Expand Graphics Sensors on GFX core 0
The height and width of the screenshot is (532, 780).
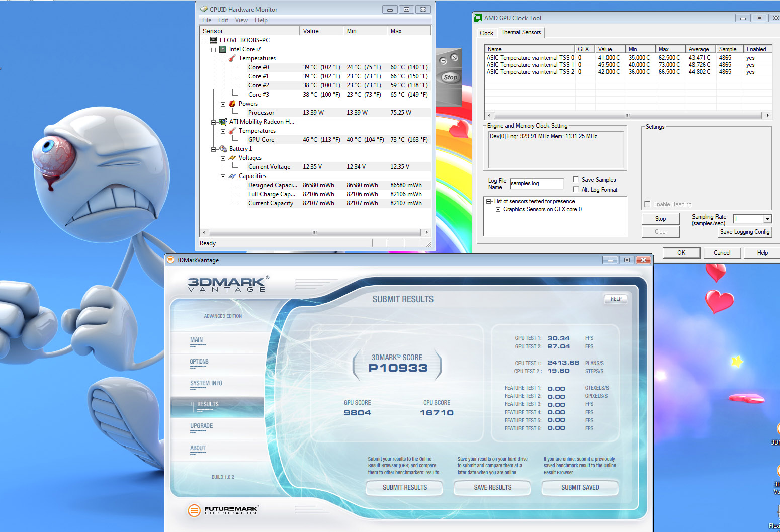pyautogui.click(x=498, y=209)
